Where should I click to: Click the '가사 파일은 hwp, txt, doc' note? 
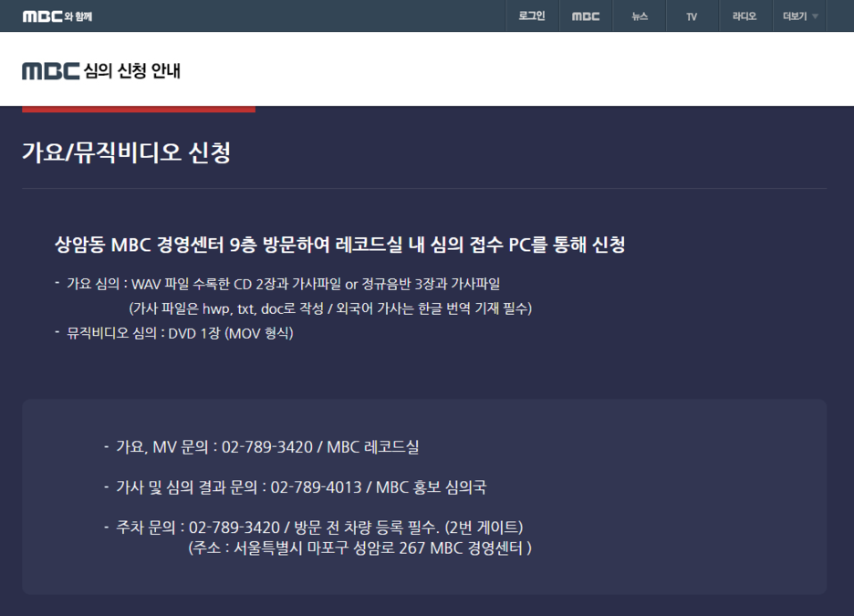[330, 308]
